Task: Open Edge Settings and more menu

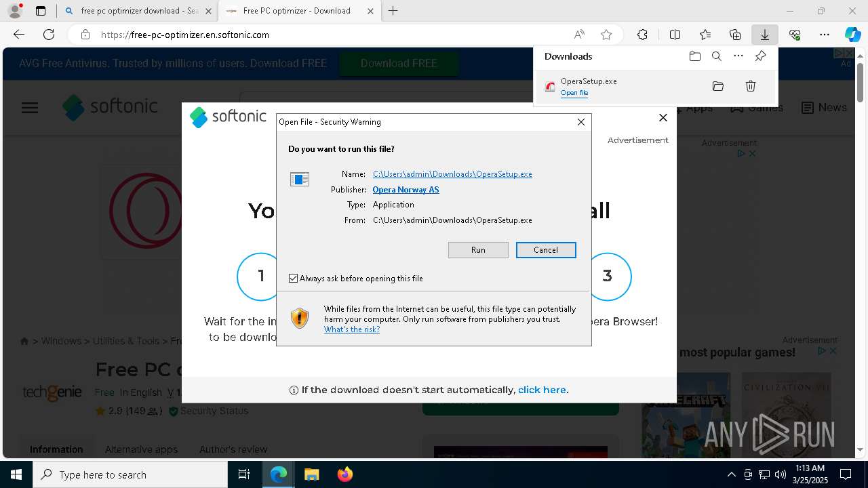Action: click(x=825, y=35)
